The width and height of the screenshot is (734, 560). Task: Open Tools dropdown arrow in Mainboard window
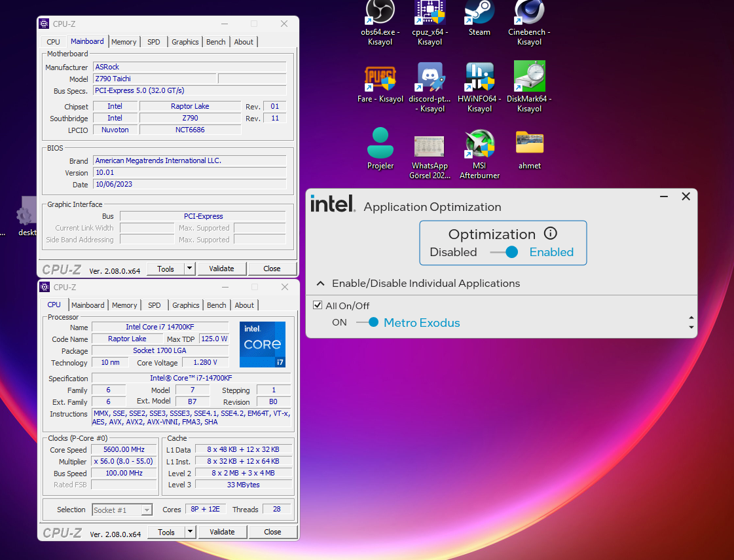click(x=189, y=269)
